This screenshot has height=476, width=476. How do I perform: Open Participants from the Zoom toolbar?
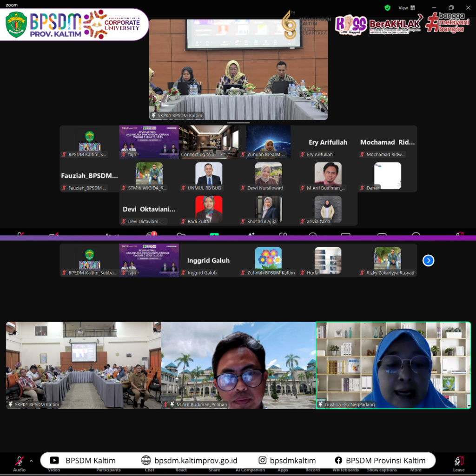click(108, 470)
